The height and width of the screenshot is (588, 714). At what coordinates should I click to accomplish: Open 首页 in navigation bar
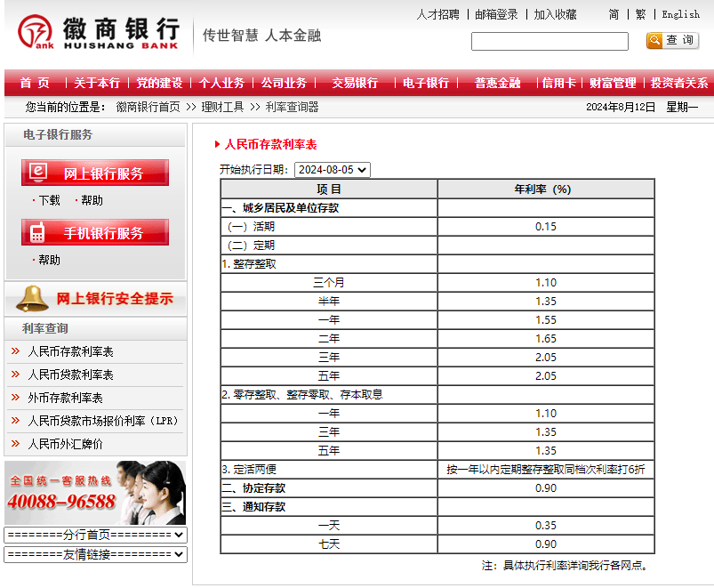click(x=35, y=83)
